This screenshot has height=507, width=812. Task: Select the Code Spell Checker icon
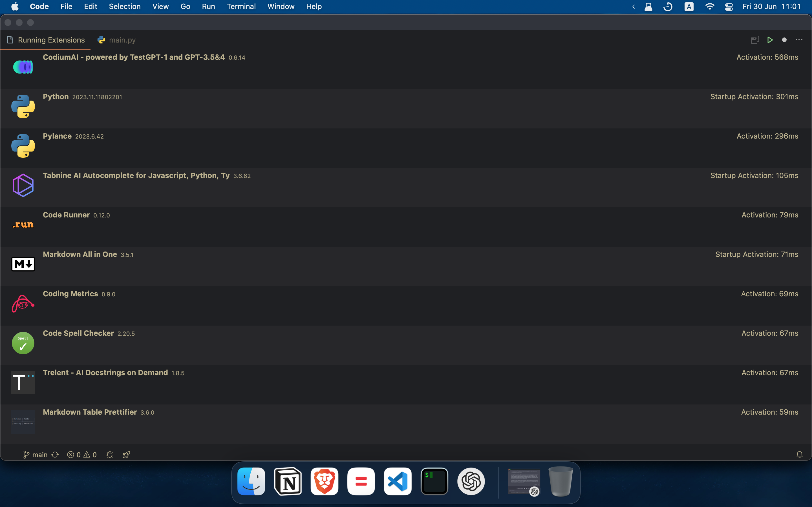pos(23,343)
